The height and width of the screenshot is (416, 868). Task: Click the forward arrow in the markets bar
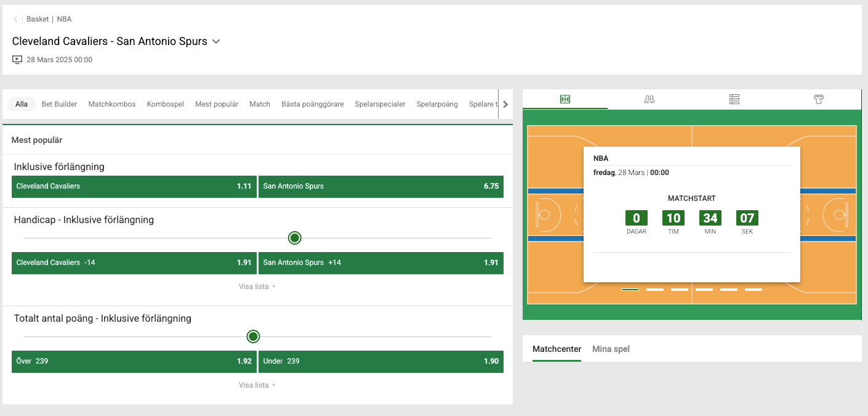[x=505, y=104]
